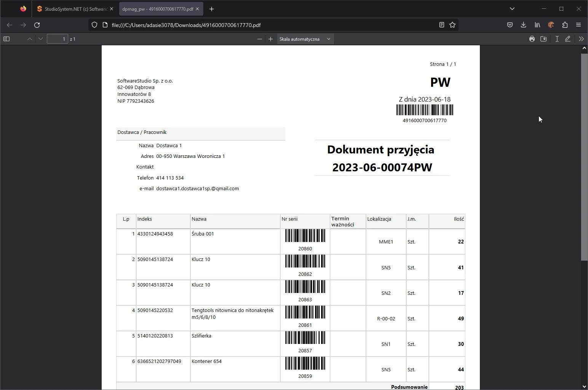Viewport: 588px width, 390px height.
Task: List all tabs dropdown arrow
Action: (512, 9)
